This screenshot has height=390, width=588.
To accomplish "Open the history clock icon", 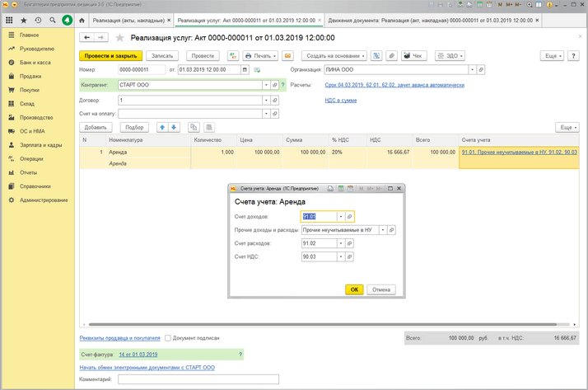I will tap(39, 19).
